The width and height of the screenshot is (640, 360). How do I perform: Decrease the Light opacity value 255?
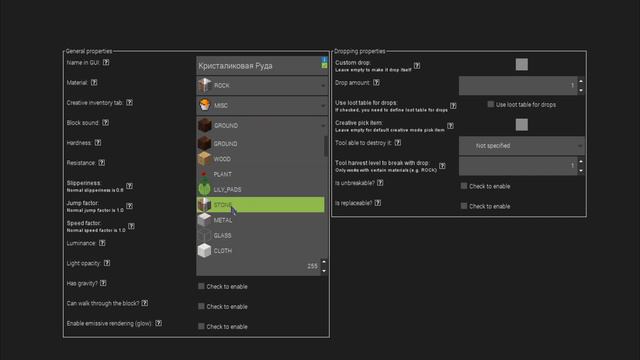(324, 271)
